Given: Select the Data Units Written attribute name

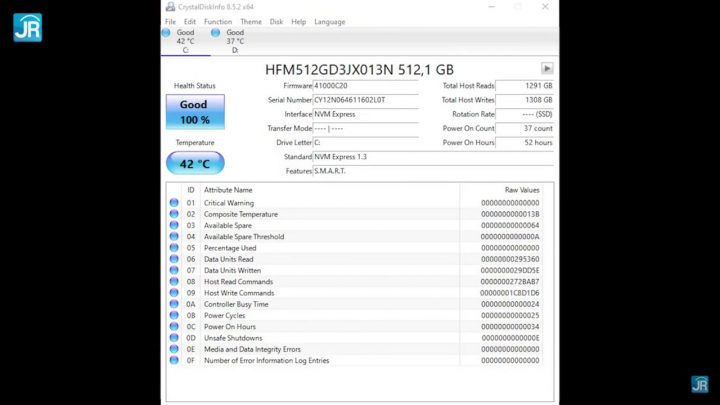Looking at the screenshot, I should pos(232,270).
